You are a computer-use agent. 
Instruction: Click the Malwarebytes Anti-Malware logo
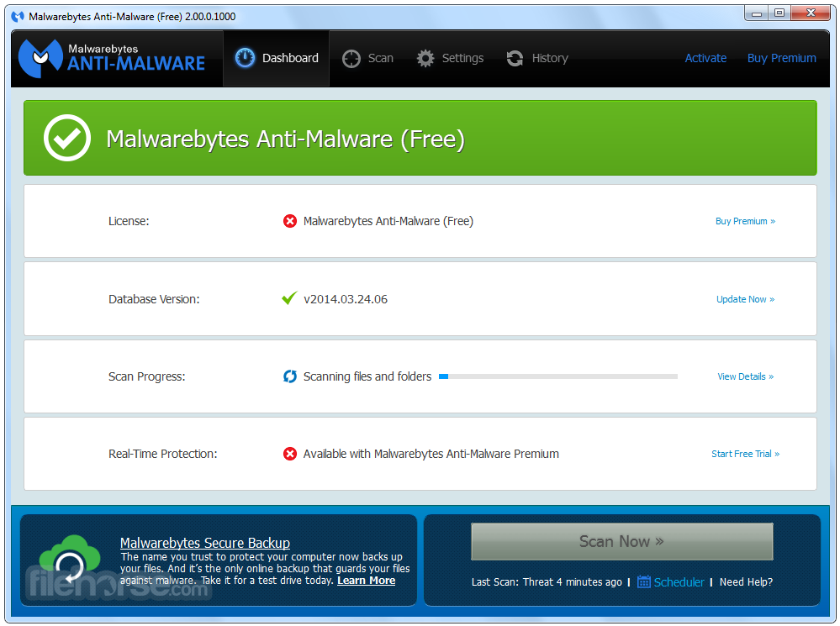point(112,58)
